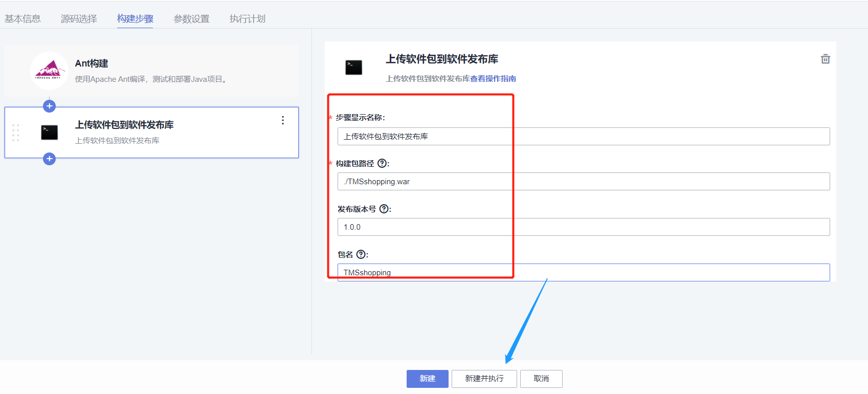Click the 发布版本号 field containing 1.0.0
Image resolution: width=868 pixels, height=394 pixels.
click(x=584, y=227)
